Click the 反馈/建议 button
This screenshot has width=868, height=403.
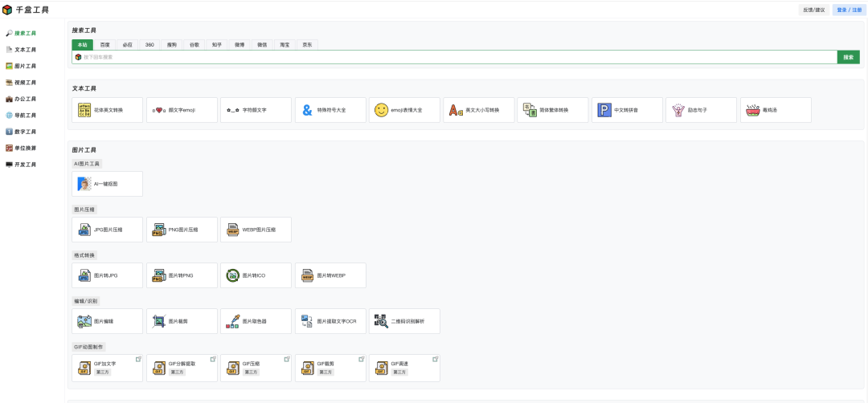tap(814, 10)
